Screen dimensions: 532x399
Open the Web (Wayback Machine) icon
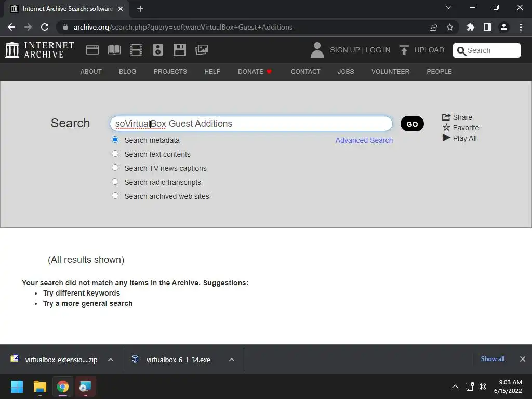tap(92, 50)
